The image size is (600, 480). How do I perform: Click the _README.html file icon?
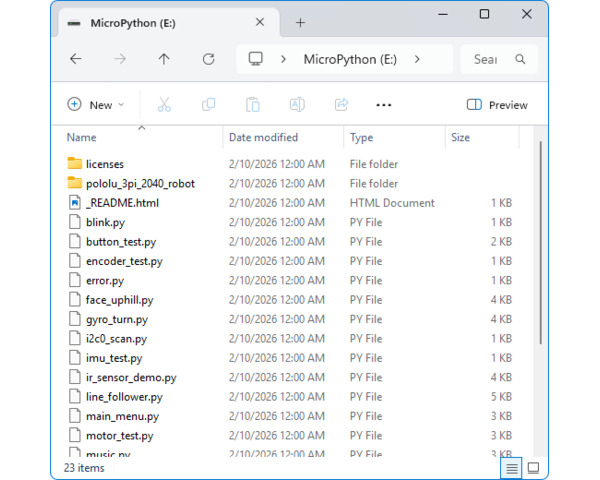75,202
